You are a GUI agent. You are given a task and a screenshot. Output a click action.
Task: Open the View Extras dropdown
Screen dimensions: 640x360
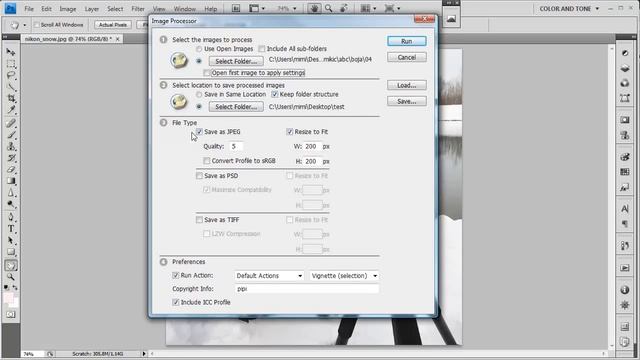coord(257,8)
